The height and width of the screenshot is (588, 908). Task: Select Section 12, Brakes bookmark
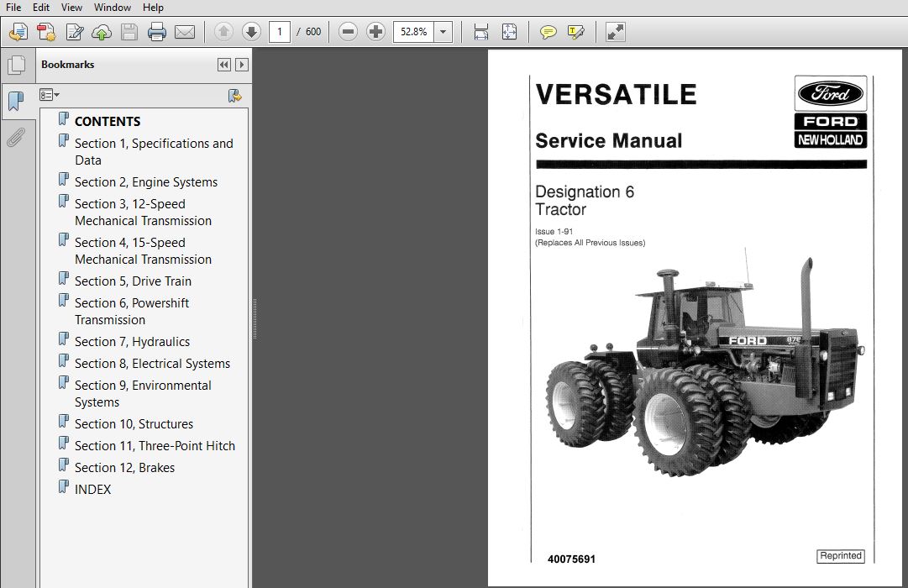124,468
